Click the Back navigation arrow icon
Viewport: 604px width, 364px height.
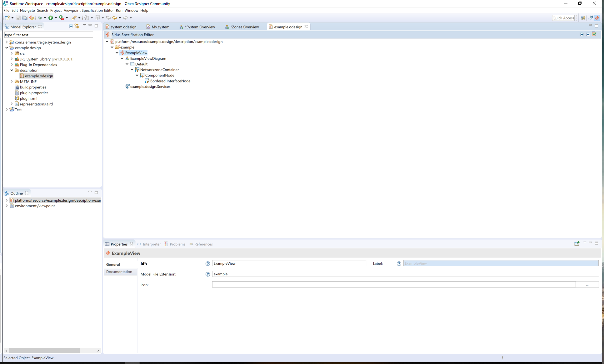pyautogui.click(x=115, y=18)
